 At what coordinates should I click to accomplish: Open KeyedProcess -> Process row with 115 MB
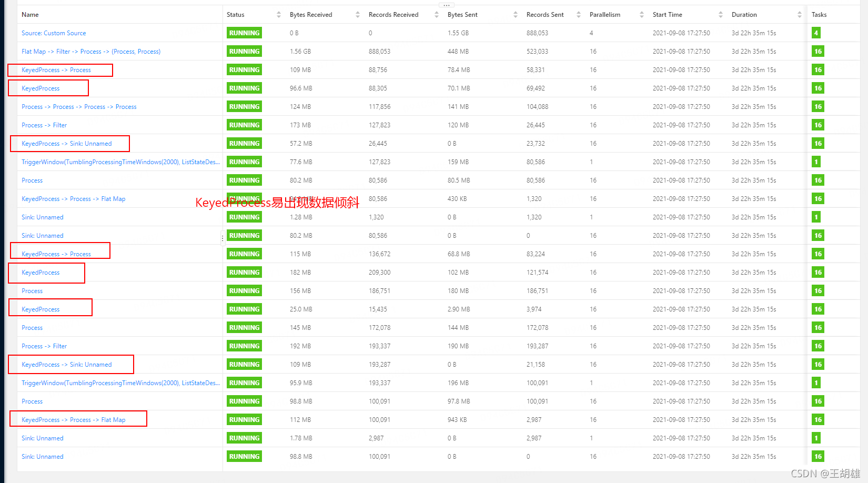tap(56, 254)
